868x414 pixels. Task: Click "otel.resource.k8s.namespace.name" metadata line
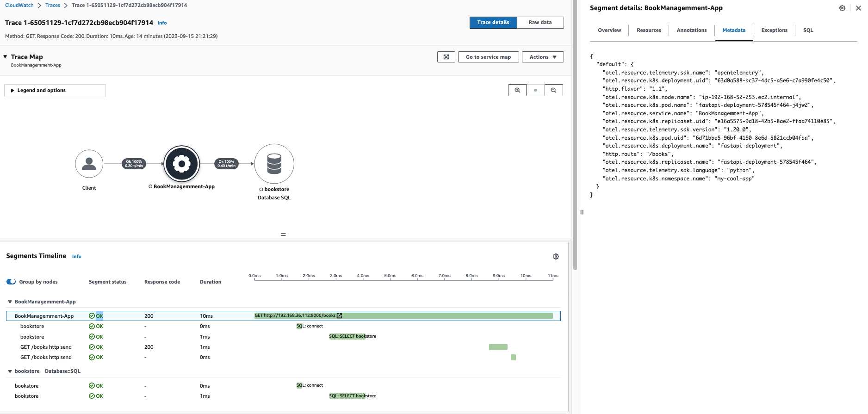(x=678, y=179)
